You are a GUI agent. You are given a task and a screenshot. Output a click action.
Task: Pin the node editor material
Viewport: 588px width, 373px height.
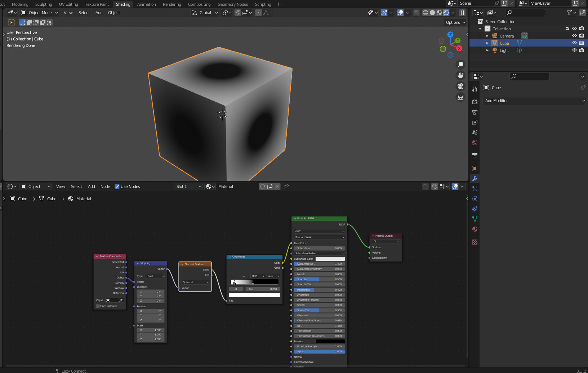286,186
